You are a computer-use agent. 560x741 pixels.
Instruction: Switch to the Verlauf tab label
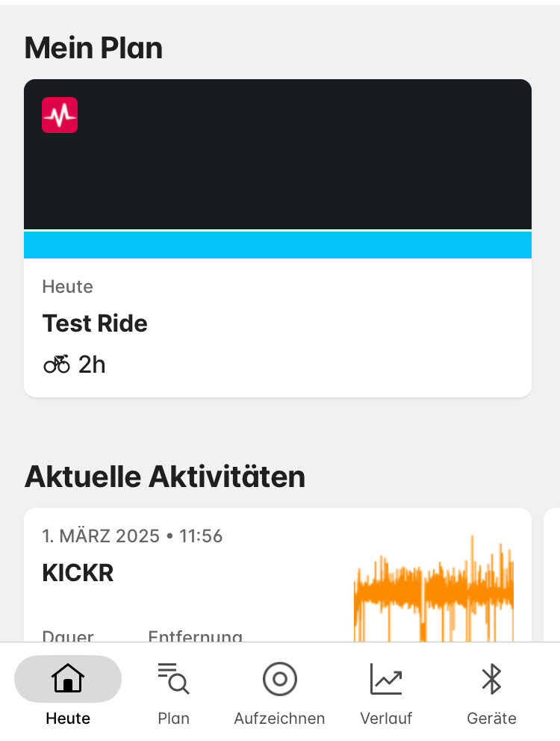pos(386,719)
